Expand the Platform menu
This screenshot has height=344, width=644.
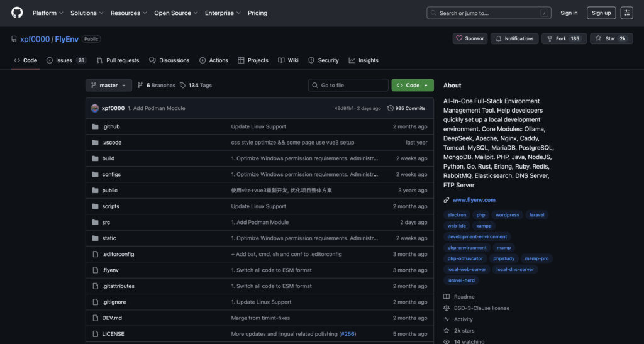click(48, 13)
